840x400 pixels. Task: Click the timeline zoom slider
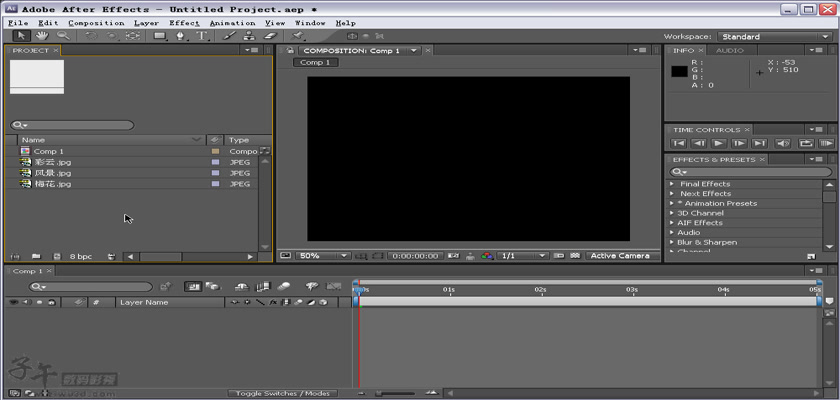click(x=396, y=394)
